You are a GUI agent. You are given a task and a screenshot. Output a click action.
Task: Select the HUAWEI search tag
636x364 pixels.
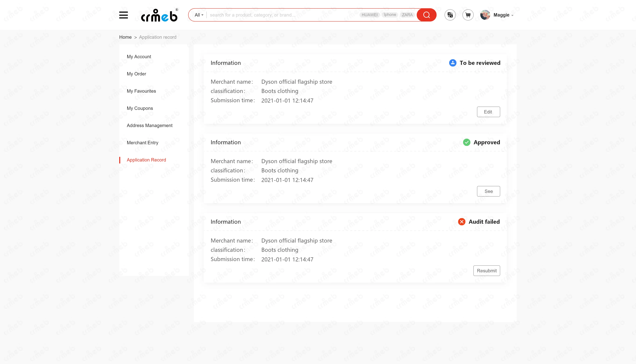(370, 15)
